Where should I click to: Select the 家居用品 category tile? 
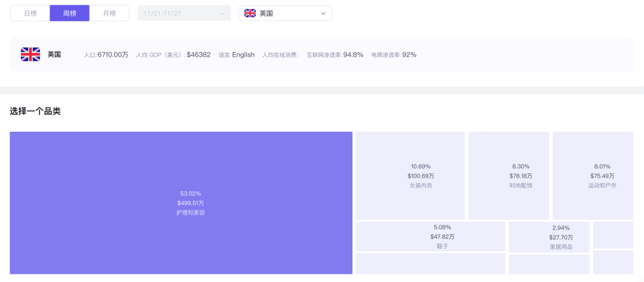tap(549, 237)
